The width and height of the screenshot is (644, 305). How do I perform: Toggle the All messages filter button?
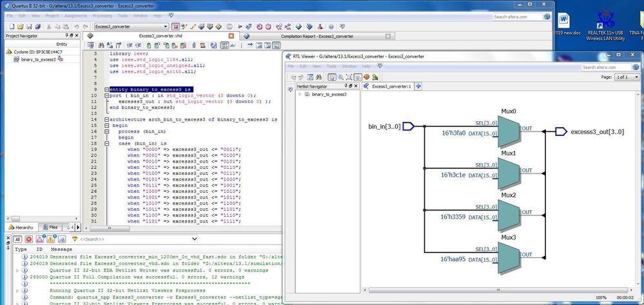(x=17, y=239)
